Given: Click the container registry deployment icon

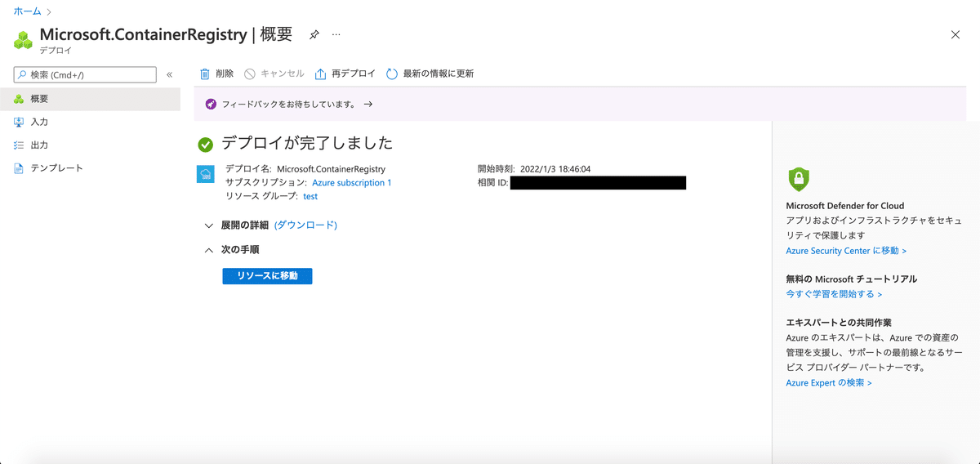Looking at the screenshot, I should [206, 174].
